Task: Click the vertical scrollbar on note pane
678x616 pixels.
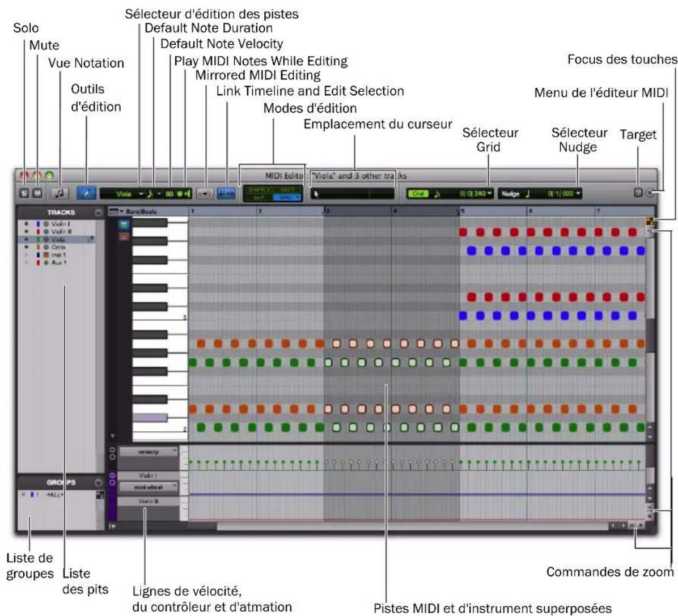Action: point(650,335)
